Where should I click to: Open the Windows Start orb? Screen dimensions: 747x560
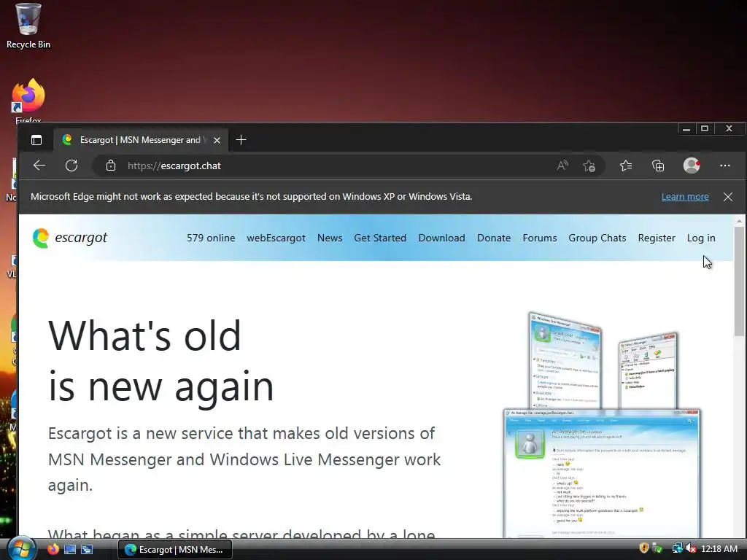click(x=21, y=548)
